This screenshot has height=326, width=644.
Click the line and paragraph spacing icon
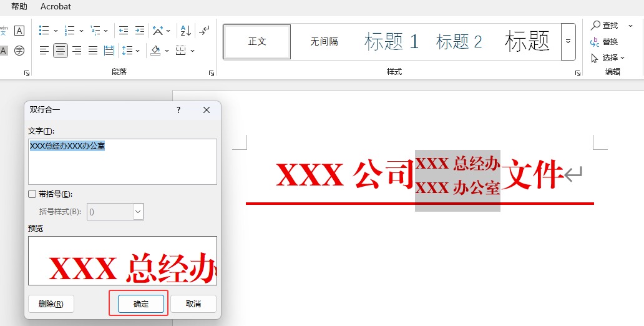pyautogui.click(x=127, y=51)
